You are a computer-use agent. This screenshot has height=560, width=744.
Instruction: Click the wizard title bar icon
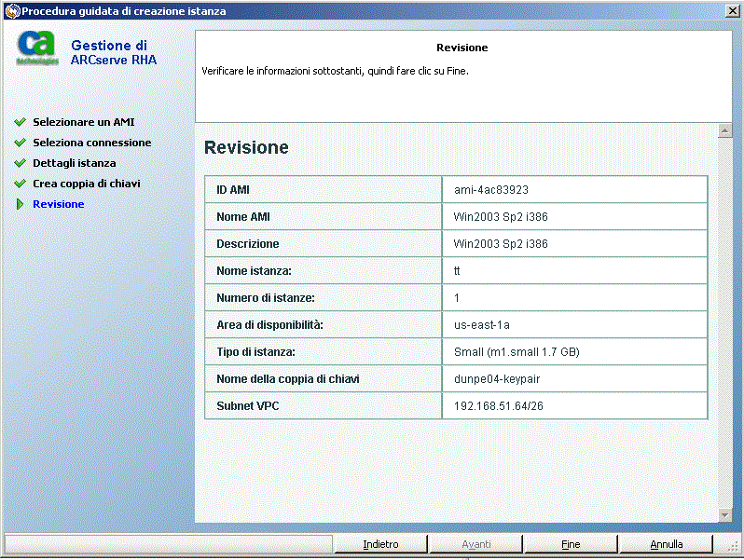coord(11,11)
